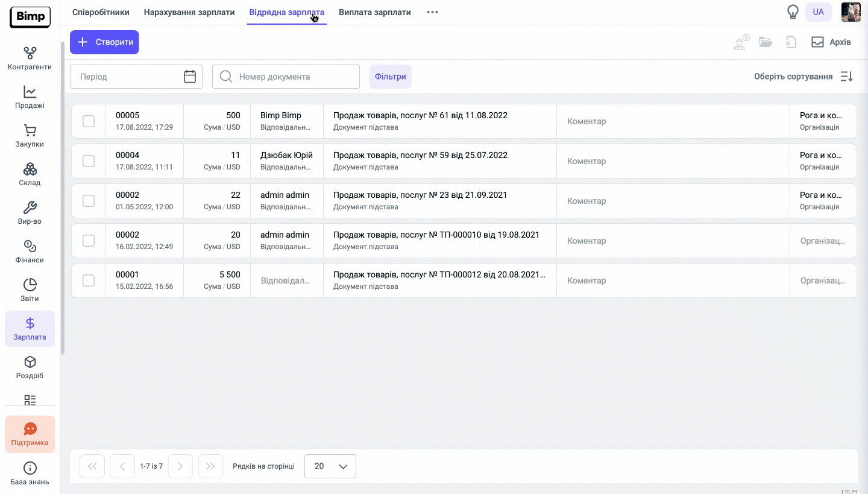Open the Контрагенти sidebar section
The height and width of the screenshot is (494, 868).
click(30, 59)
